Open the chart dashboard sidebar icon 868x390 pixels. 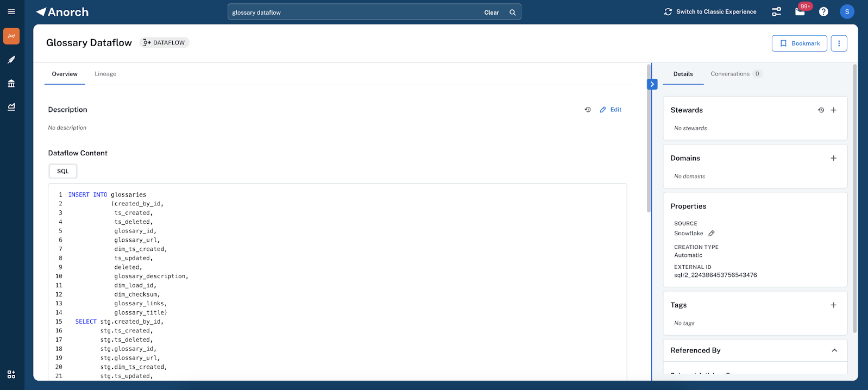point(11,107)
